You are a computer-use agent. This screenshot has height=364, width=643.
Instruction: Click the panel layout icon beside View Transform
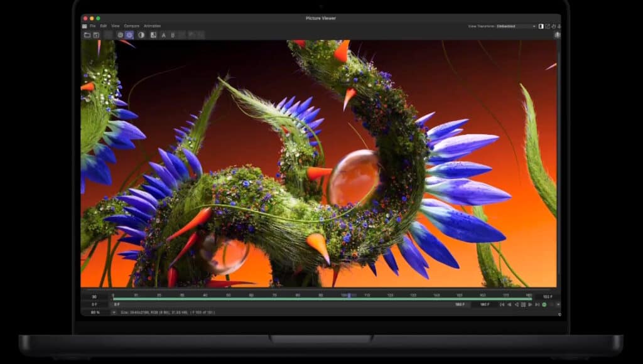(x=541, y=26)
